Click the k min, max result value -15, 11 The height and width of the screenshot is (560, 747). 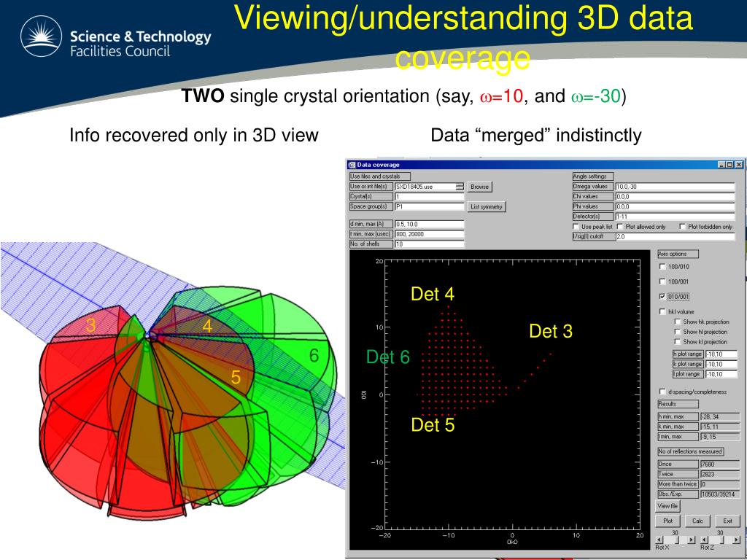coord(719,427)
